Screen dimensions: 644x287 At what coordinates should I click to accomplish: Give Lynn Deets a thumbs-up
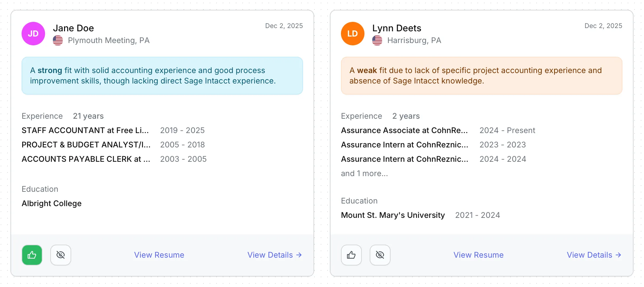click(x=351, y=255)
